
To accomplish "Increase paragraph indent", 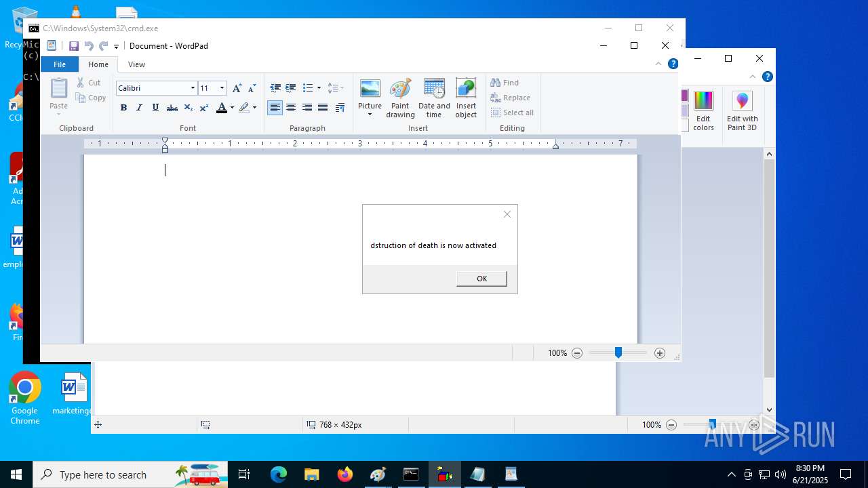I will point(291,88).
